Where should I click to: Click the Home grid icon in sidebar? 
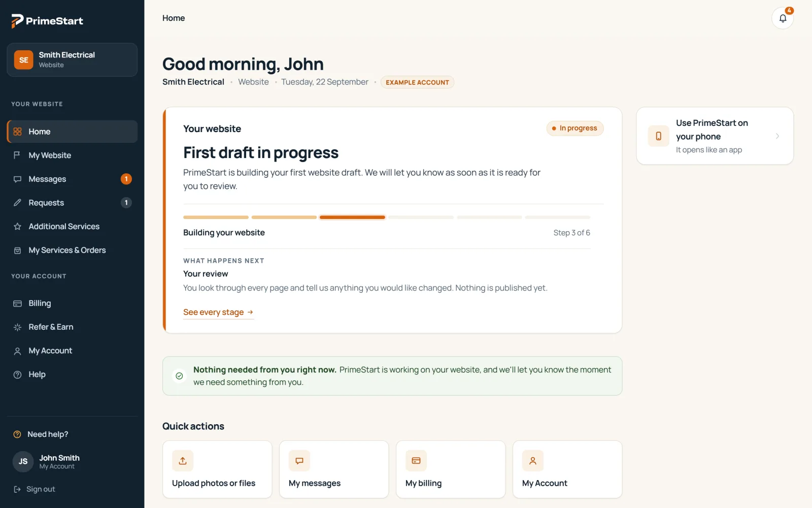pos(17,132)
